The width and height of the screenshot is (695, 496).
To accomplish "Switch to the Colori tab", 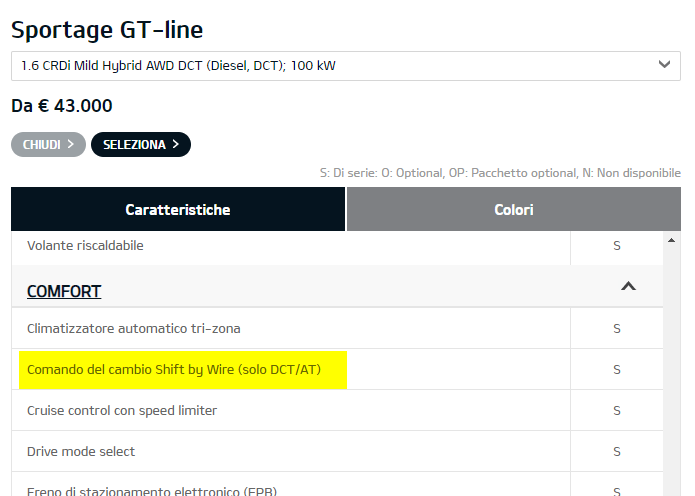I will [x=514, y=209].
